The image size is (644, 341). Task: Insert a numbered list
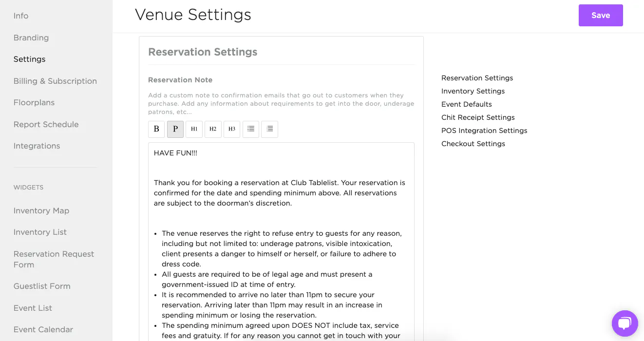[269, 129]
